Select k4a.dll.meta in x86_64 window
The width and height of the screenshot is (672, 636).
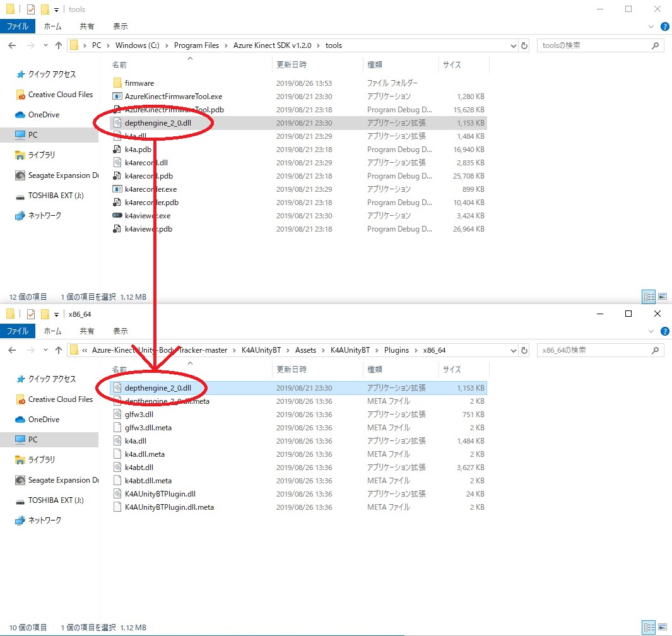[144, 454]
